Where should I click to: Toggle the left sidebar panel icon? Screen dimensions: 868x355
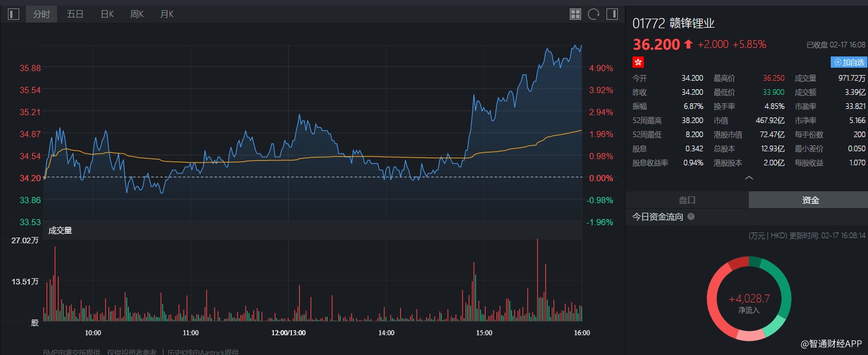(14, 14)
